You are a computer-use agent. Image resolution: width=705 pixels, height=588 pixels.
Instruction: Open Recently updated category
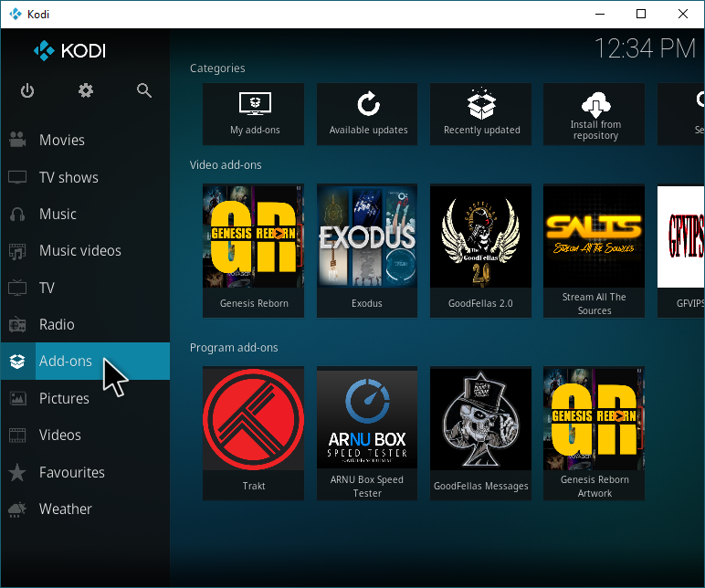click(480, 114)
